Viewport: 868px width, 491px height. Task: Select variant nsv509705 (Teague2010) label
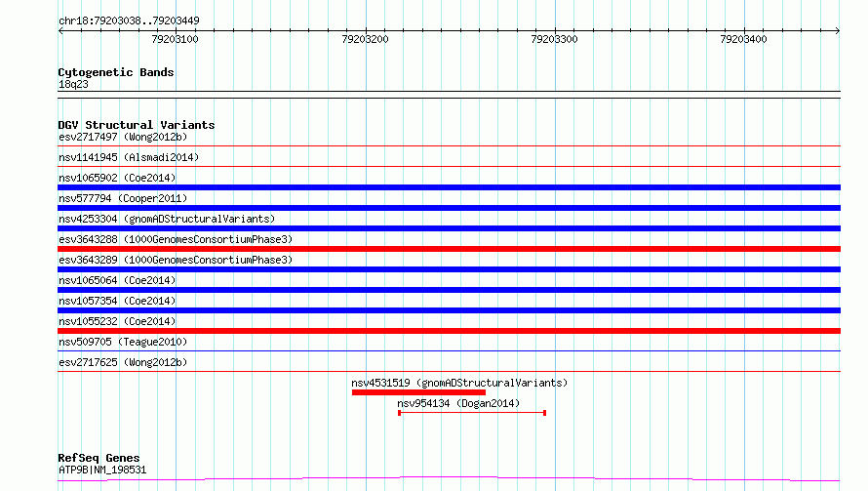click(x=123, y=342)
